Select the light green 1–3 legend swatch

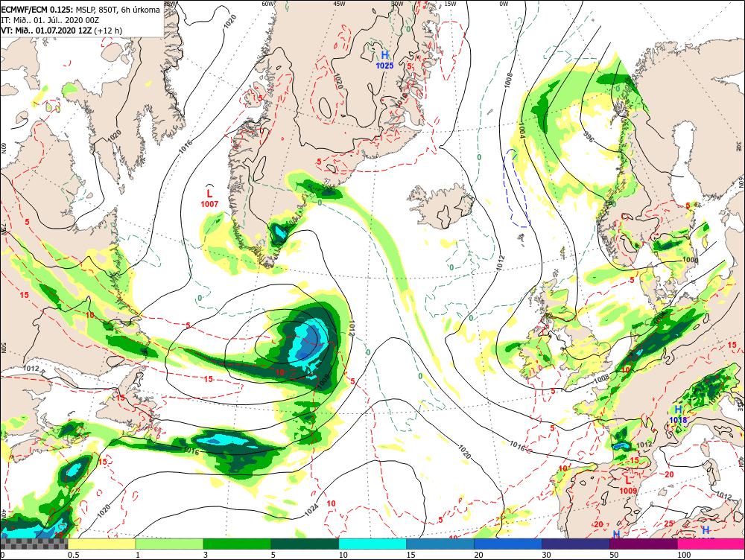pos(170,544)
